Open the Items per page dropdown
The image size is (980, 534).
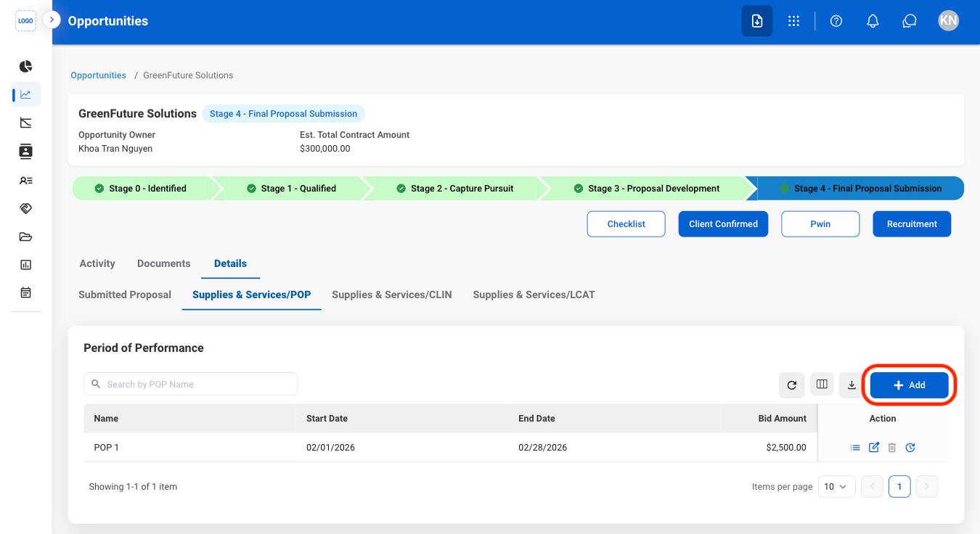pos(836,487)
